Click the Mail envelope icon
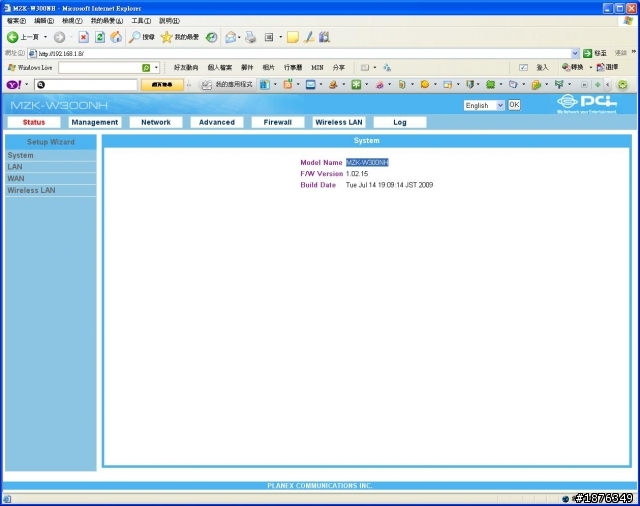This screenshot has width=640, height=506. coord(231,37)
